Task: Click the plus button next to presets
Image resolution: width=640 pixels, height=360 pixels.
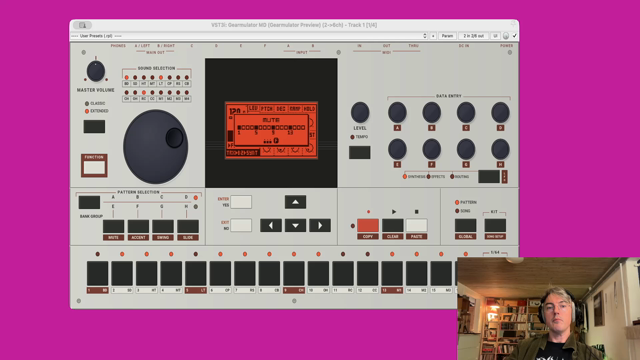Action: coord(433,36)
